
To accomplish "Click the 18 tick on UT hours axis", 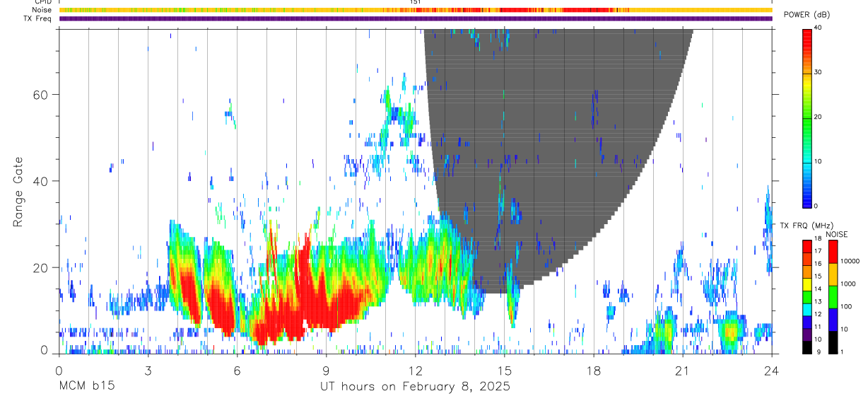I will pos(594,370).
